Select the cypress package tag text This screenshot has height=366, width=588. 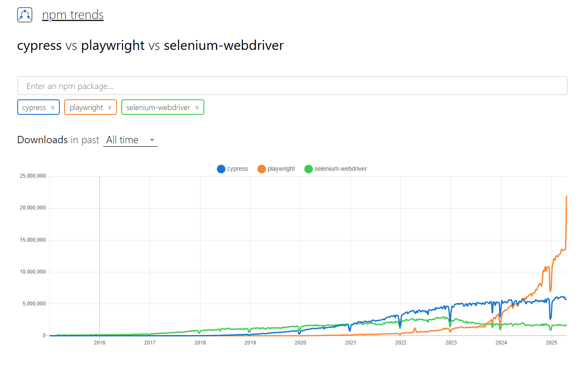[x=34, y=108]
